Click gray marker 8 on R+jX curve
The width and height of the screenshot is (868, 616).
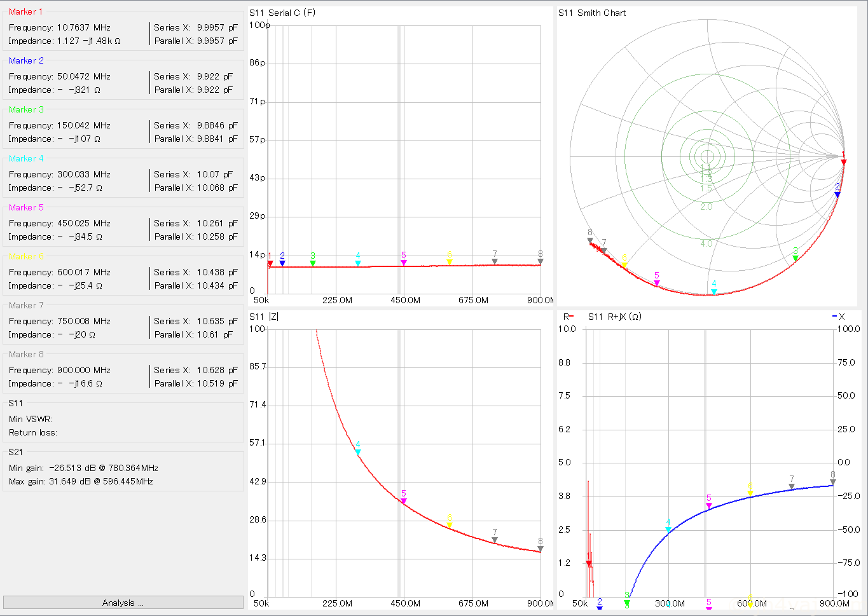[833, 482]
